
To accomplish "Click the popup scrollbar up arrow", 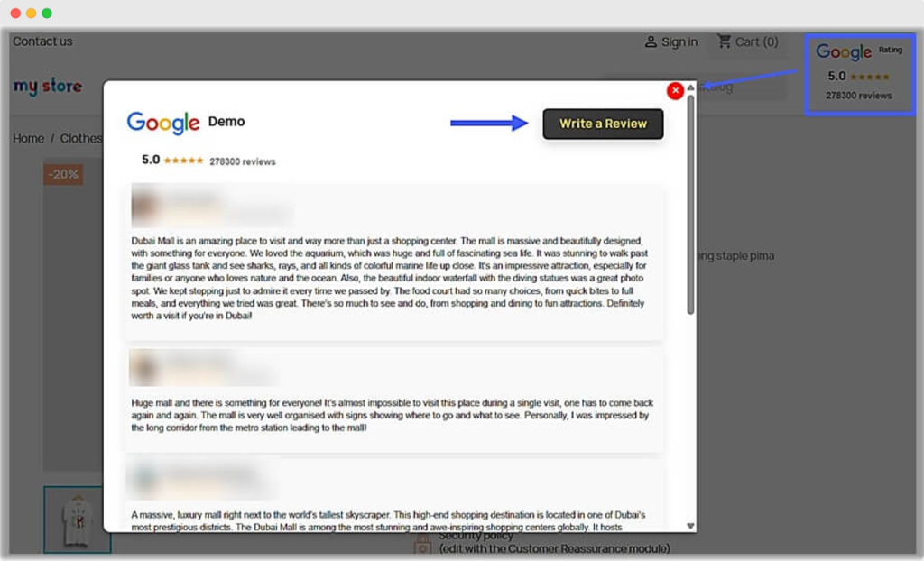I will tap(690, 88).
